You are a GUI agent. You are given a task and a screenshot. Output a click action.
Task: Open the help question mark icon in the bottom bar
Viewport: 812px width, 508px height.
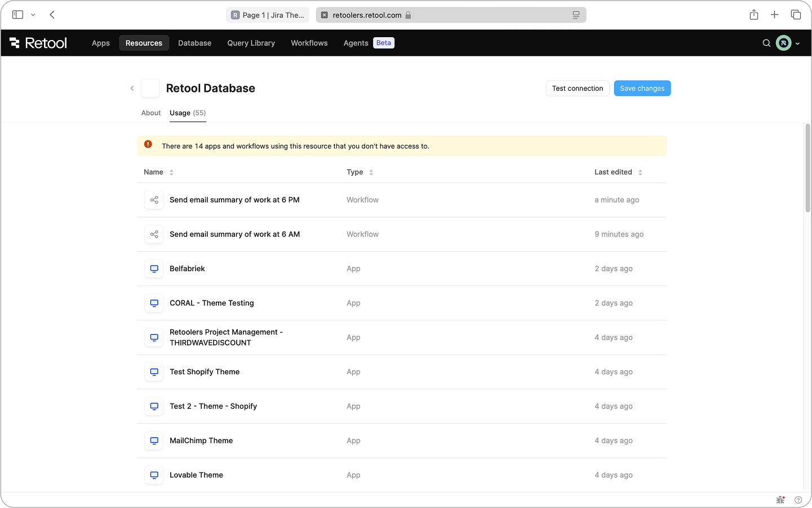[x=798, y=500]
